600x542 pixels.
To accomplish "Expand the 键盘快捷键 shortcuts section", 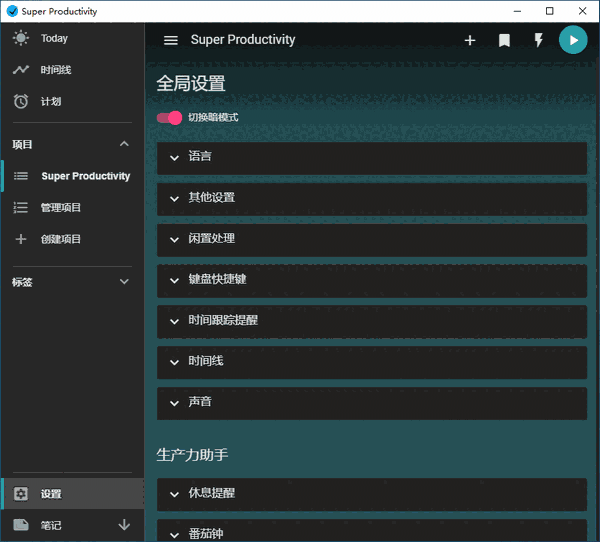I will (x=372, y=281).
